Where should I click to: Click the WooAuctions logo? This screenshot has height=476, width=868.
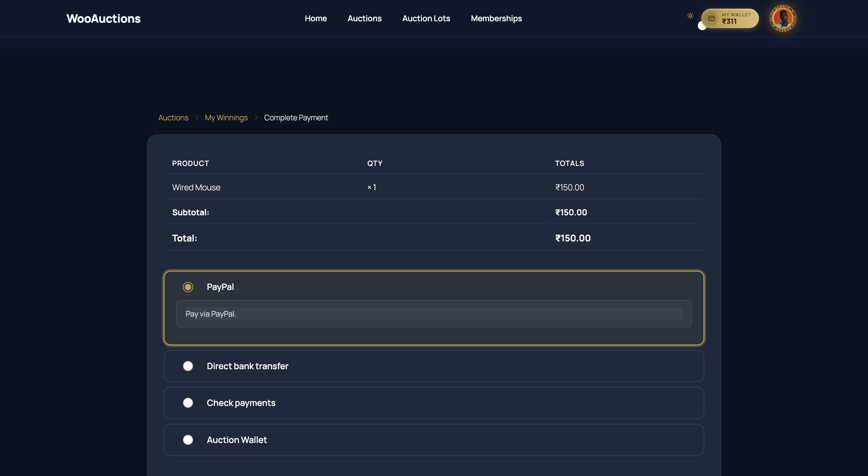103,19
